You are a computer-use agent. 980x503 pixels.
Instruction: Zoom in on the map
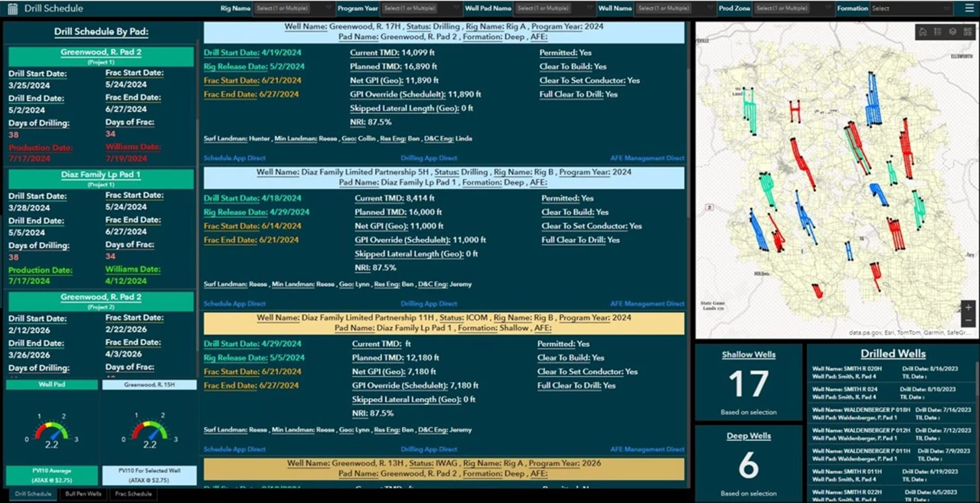click(969, 308)
